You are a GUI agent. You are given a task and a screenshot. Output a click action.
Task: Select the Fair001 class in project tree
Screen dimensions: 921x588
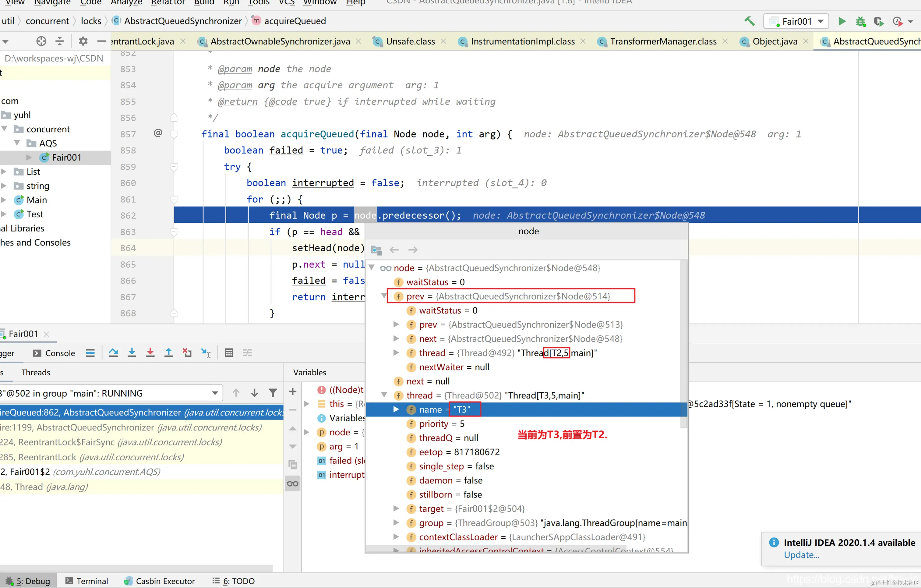tap(66, 157)
